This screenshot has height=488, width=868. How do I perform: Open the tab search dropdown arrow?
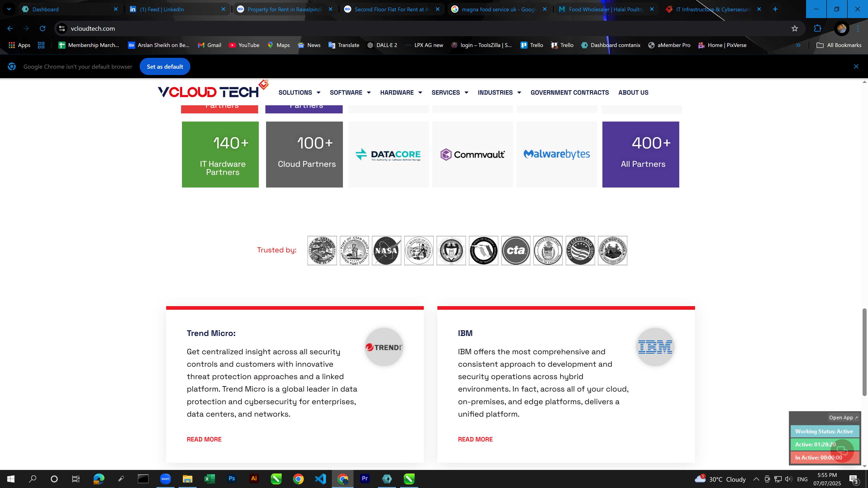(9, 9)
